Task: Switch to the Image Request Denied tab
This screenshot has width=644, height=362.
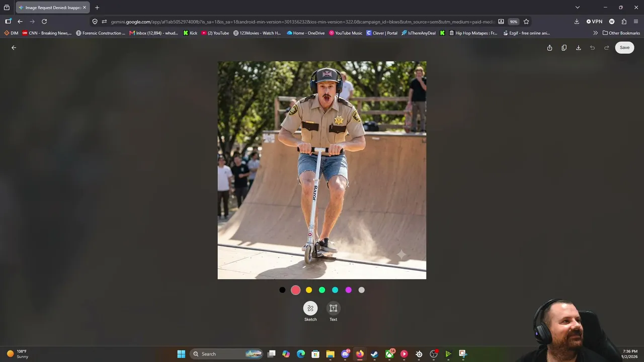Action: 52,8
